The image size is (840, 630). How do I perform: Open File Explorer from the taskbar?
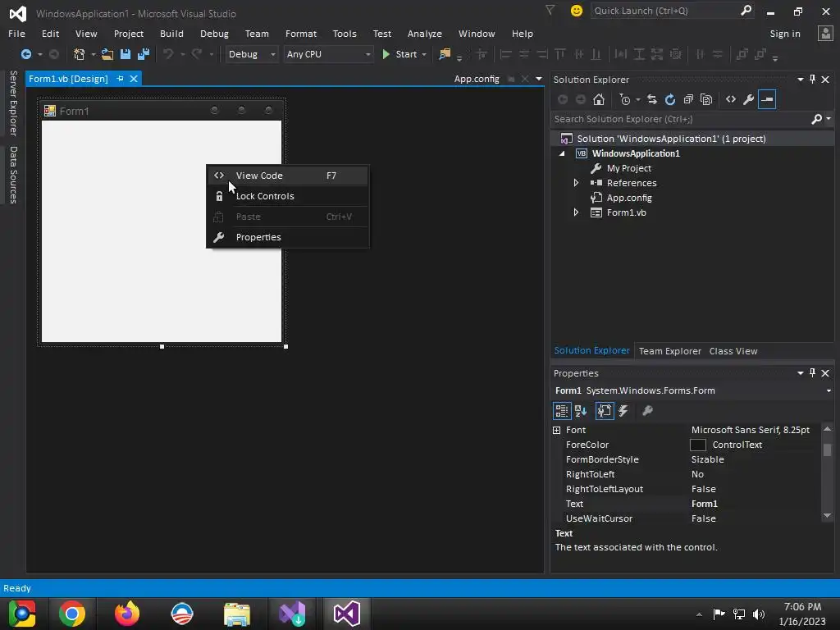(x=237, y=614)
